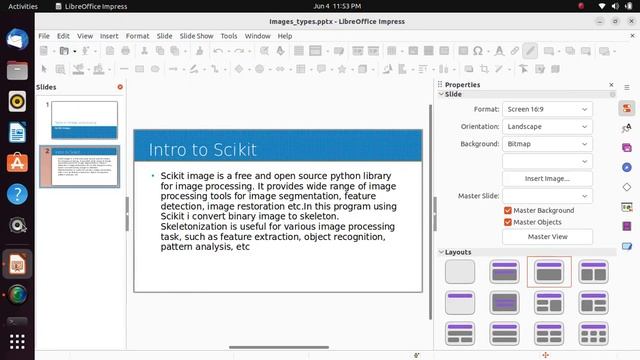Open the empty bitmap selection dropdown
The height and width of the screenshot is (360, 640).
point(547,161)
